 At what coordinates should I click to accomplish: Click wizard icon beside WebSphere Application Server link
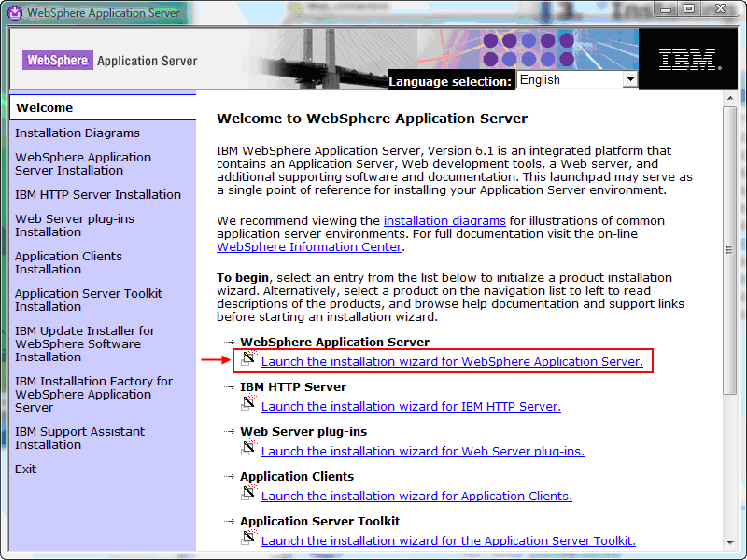point(248,358)
